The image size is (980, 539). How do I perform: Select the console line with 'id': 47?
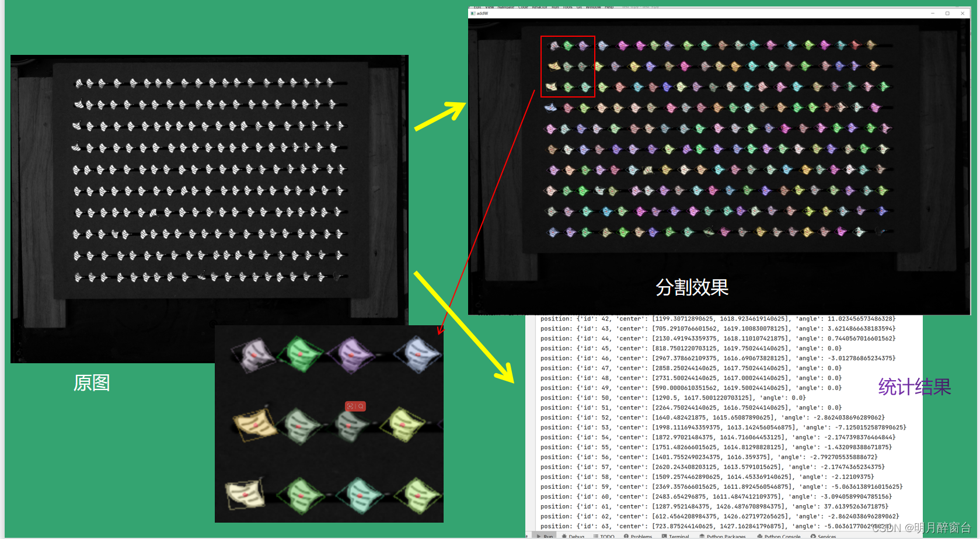point(690,368)
